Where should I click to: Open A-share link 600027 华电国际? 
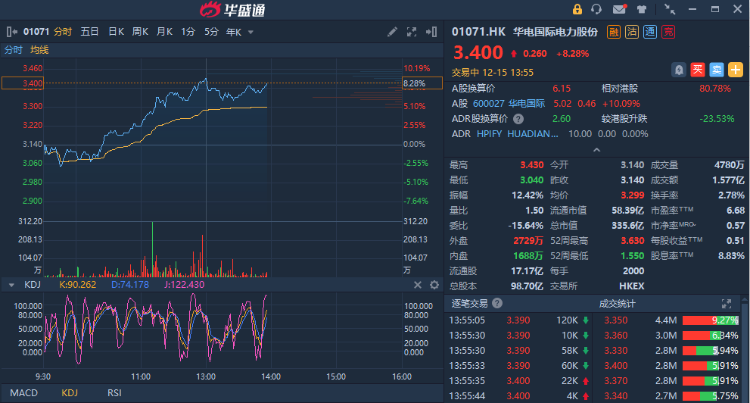click(x=509, y=104)
